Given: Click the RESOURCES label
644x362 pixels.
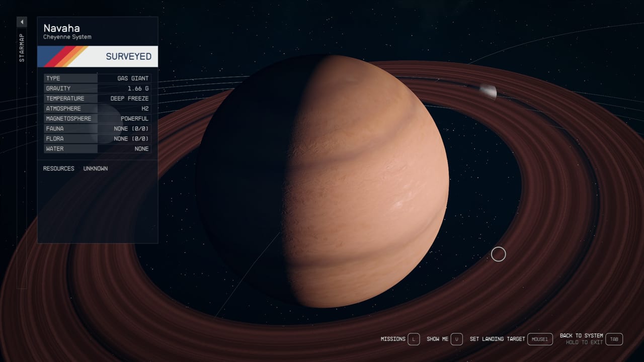Looking at the screenshot, I should tap(59, 168).
